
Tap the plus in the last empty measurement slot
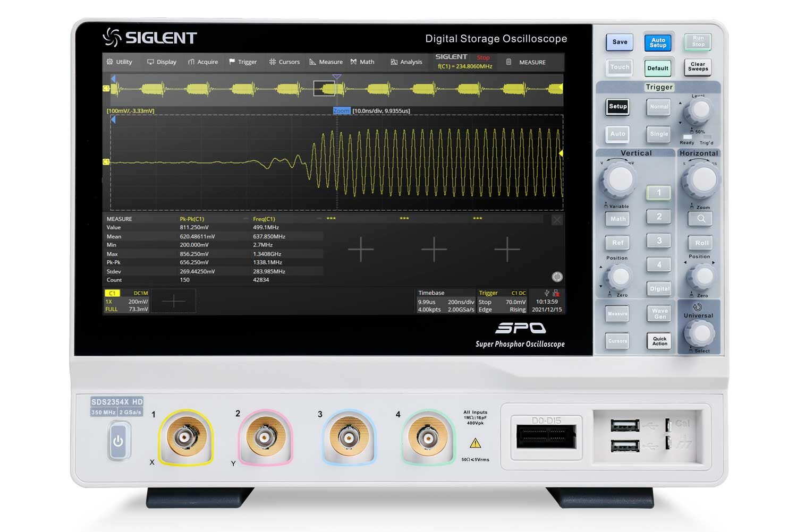pos(507,249)
